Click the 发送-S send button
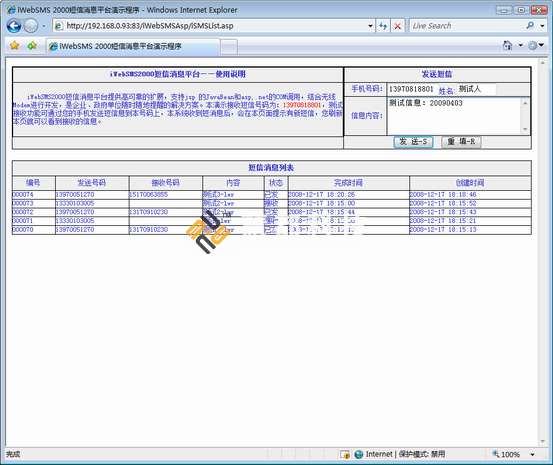 click(x=413, y=142)
